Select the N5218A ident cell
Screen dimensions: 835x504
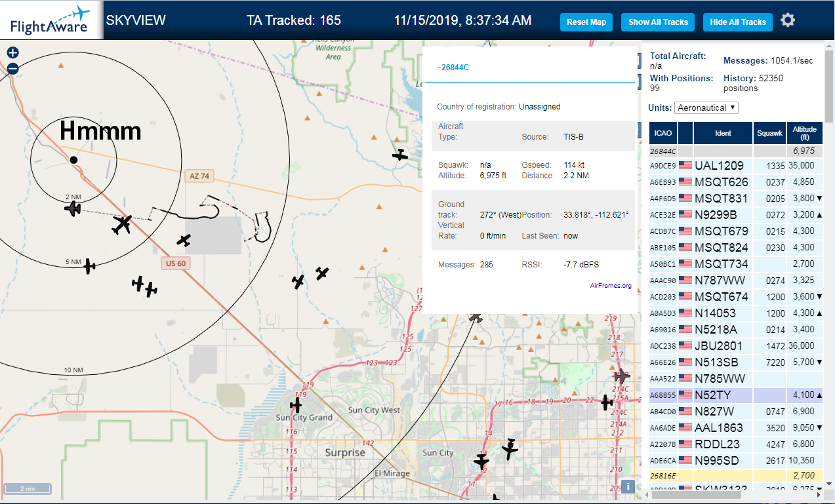723,330
